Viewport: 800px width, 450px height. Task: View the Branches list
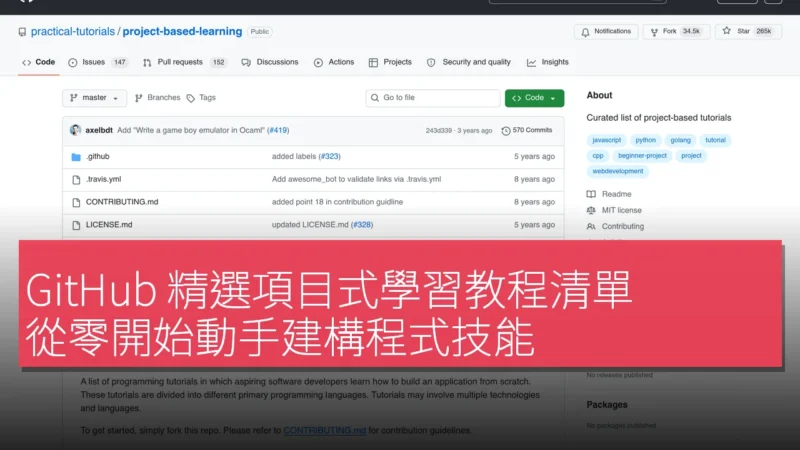(158, 98)
